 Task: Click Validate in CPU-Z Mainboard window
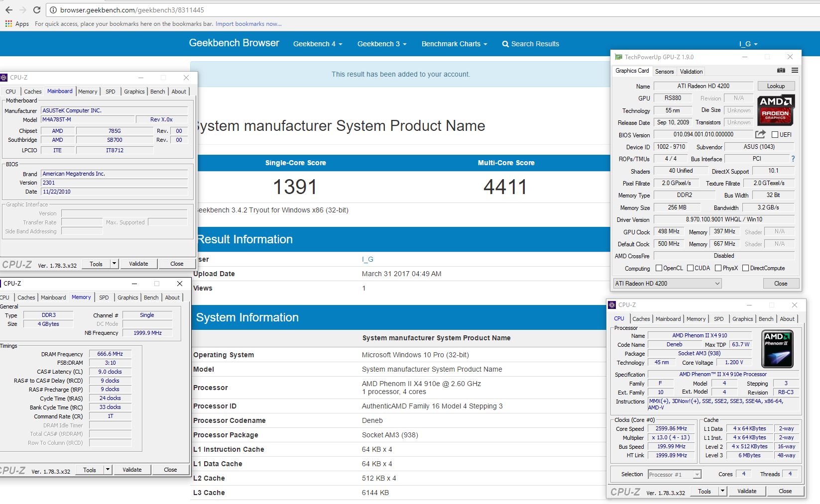point(138,264)
